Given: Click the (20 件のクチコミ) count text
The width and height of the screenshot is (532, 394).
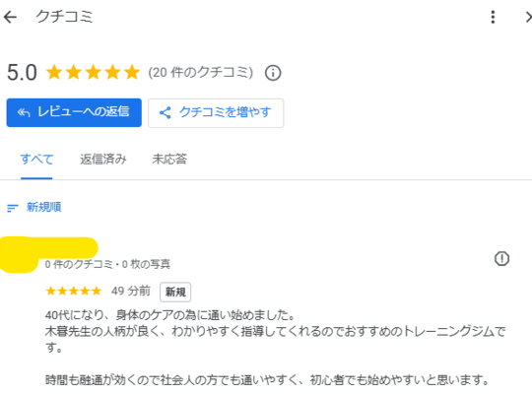Looking at the screenshot, I should tap(201, 73).
